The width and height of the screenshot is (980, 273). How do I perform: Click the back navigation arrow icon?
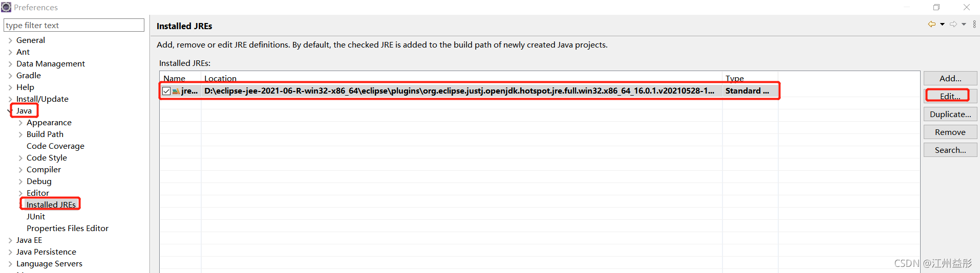[932, 24]
